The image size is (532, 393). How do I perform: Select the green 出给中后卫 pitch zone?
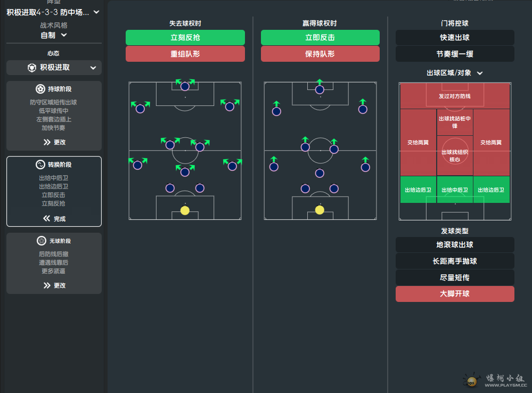(x=455, y=190)
